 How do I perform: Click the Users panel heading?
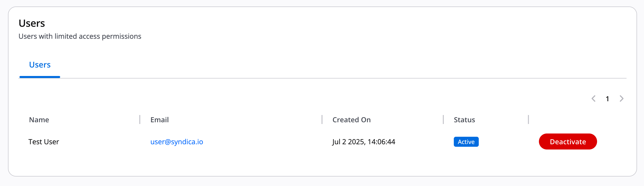click(32, 23)
